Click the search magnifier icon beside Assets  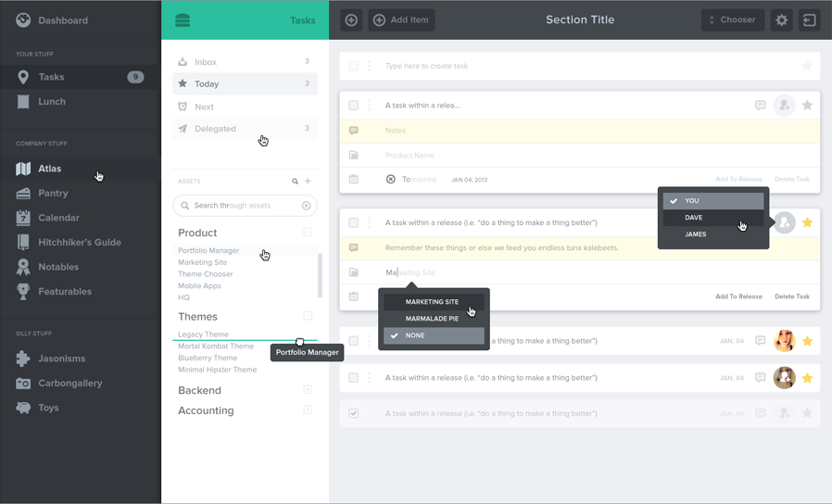[296, 182]
